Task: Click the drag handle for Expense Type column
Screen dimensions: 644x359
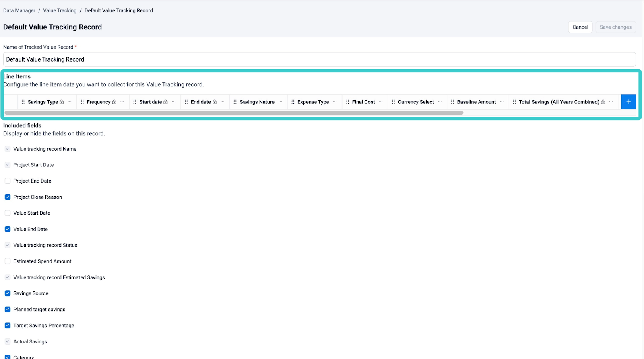Action: tap(293, 102)
